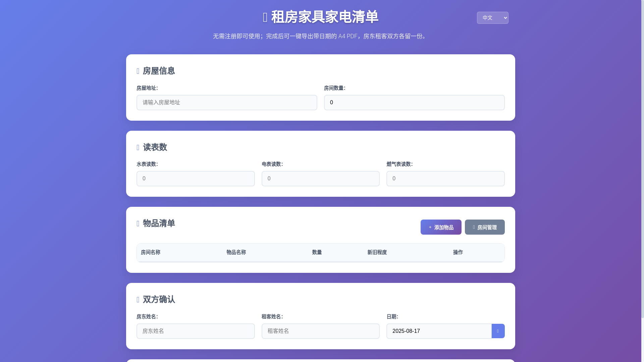Open 房间管理 room management
The height and width of the screenshot is (362, 644).
click(485, 227)
